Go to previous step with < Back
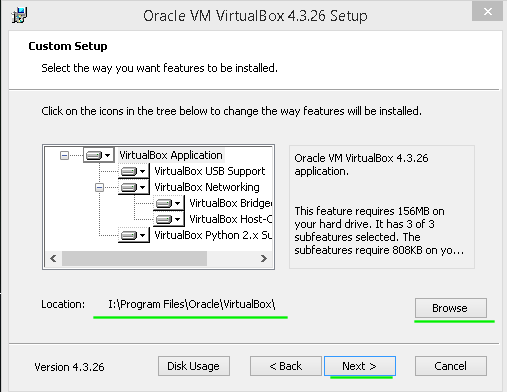 point(286,366)
